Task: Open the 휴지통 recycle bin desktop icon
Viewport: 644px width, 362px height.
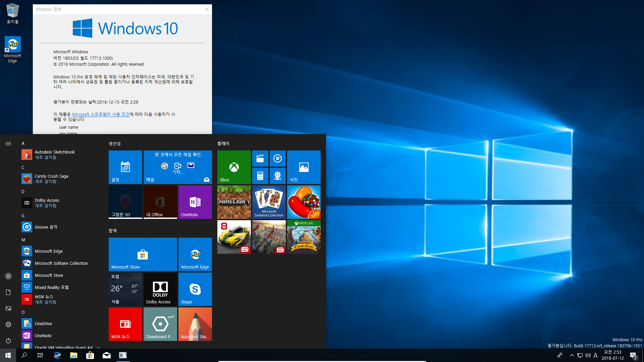Action: tap(13, 13)
